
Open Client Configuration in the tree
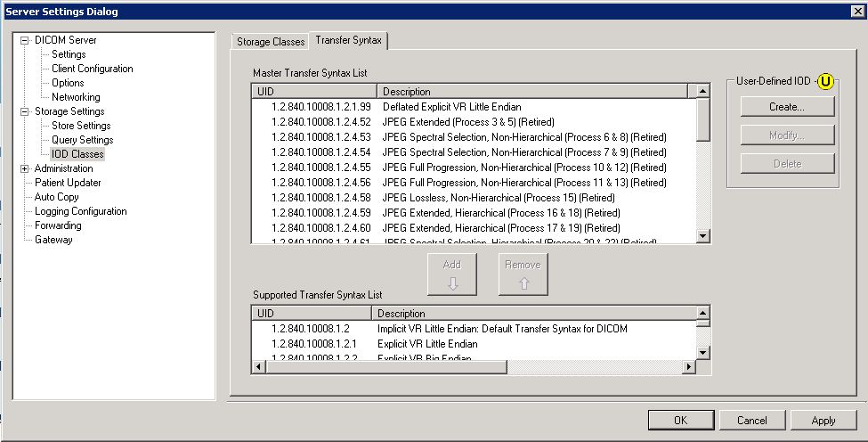pos(92,69)
